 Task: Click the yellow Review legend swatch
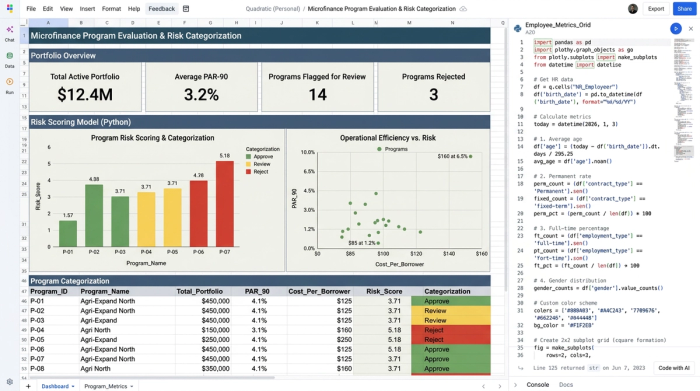248,164
